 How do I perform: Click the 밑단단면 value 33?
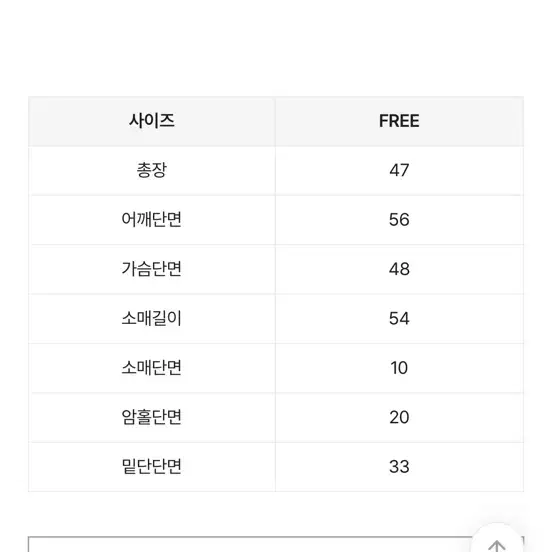399,467
